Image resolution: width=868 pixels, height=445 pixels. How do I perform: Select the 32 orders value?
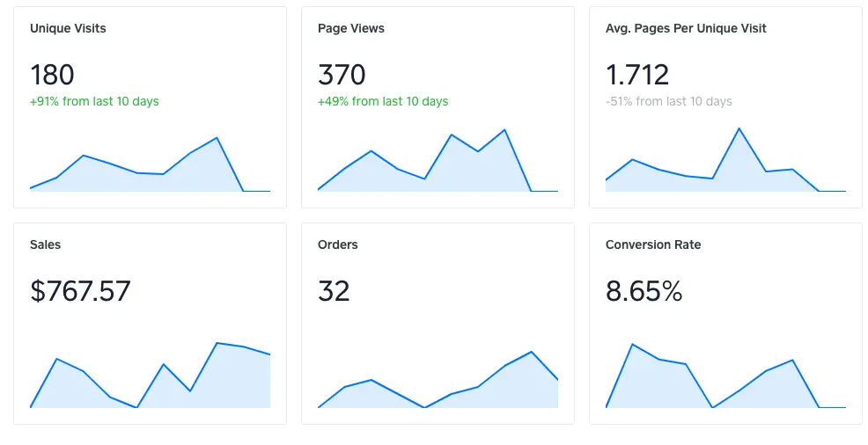point(334,291)
